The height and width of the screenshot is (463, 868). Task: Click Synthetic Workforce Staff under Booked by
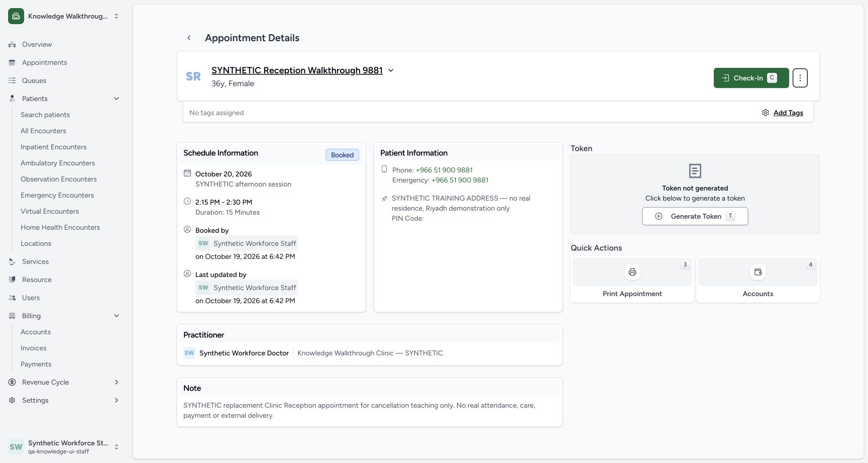pyautogui.click(x=247, y=243)
